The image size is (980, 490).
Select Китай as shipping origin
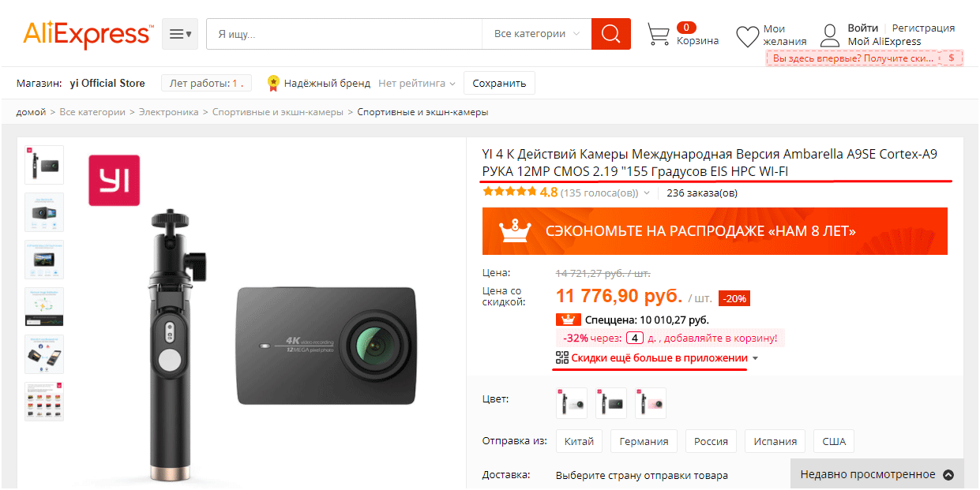click(580, 441)
